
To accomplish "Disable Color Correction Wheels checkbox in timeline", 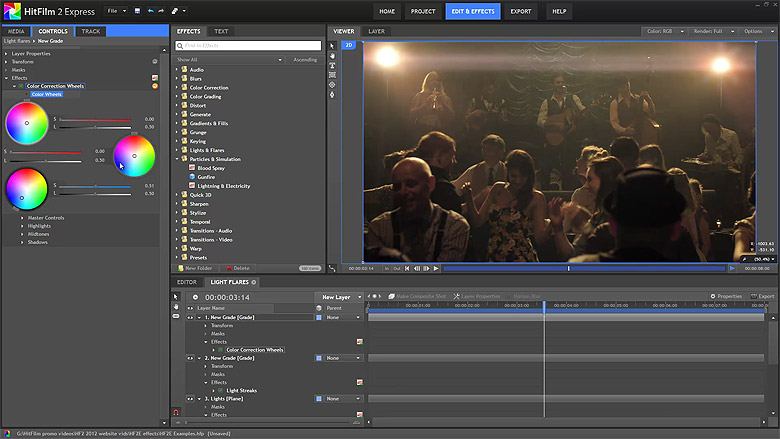I will click(x=220, y=350).
